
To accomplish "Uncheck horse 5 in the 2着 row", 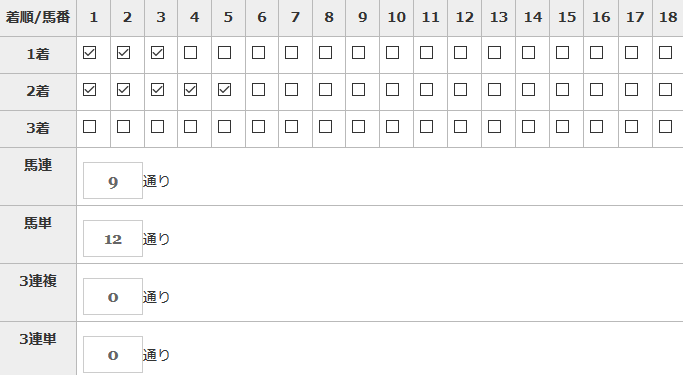I will click(x=224, y=90).
